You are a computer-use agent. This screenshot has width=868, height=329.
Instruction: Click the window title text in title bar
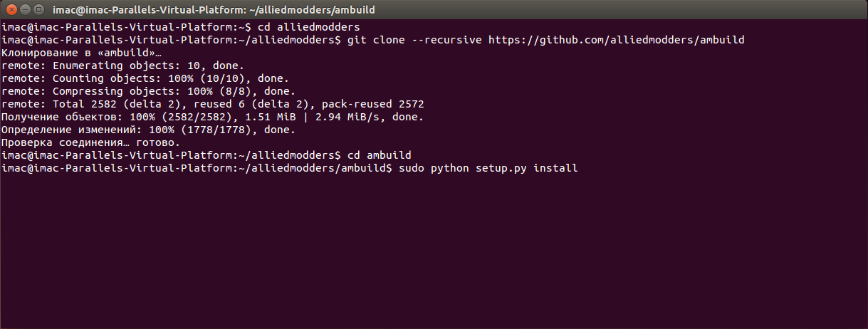[214, 10]
